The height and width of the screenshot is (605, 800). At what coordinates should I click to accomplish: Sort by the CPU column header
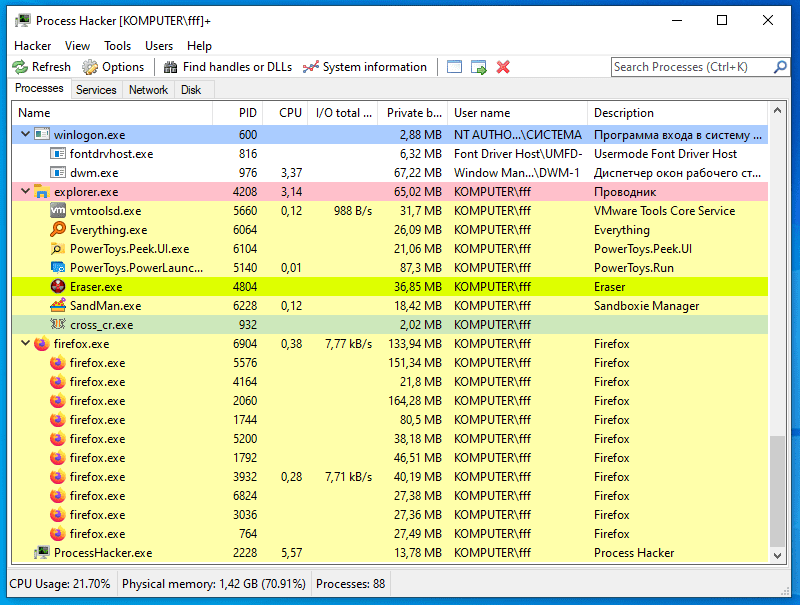pyautogui.click(x=290, y=113)
